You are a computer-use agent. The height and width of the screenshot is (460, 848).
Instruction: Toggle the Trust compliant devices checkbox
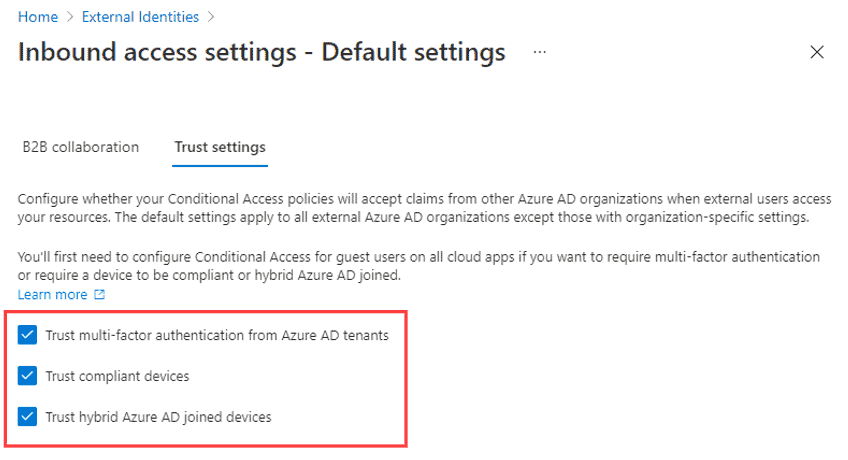coord(27,376)
